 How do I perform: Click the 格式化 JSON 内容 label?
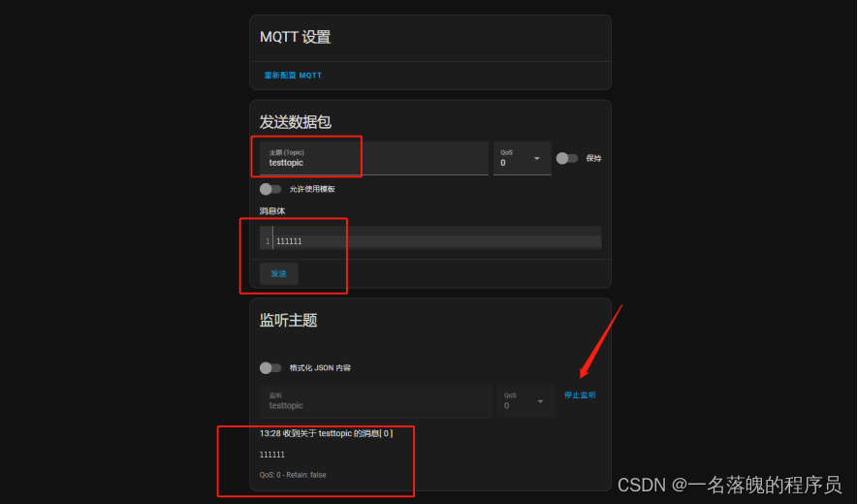click(320, 367)
